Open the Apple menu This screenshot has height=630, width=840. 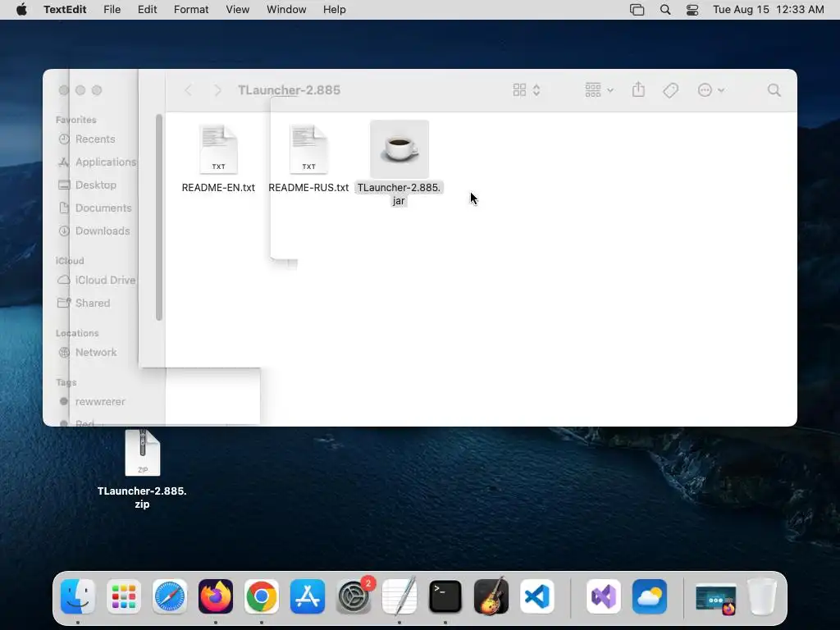tap(21, 10)
